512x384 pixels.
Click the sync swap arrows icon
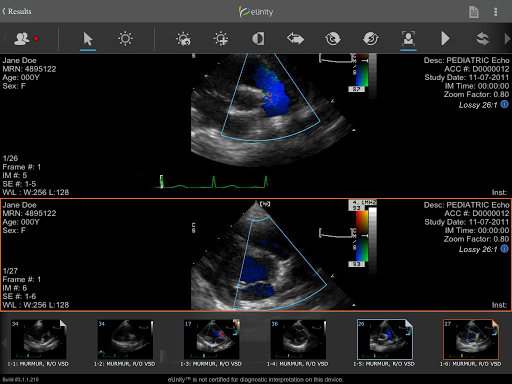[483, 39]
